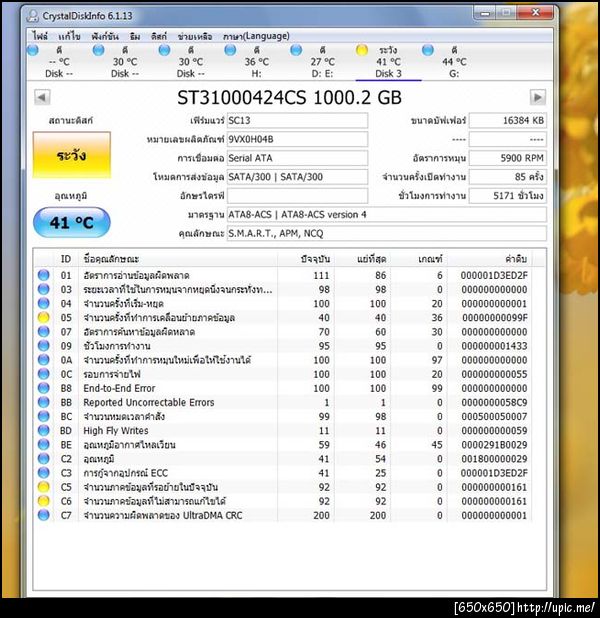The image size is (600, 618).
Task: Click the ST31000424CS 1000.2 GB model title
Action: pyautogui.click(x=289, y=98)
